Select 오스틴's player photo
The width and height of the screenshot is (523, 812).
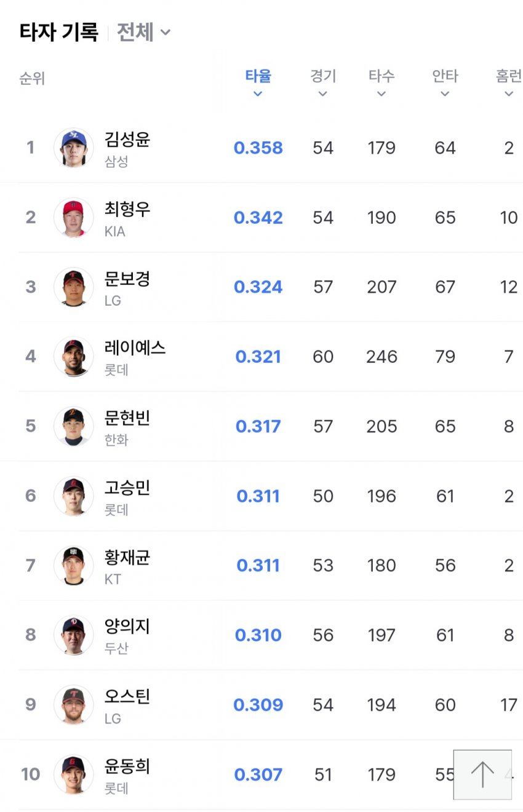(x=74, y=704)
